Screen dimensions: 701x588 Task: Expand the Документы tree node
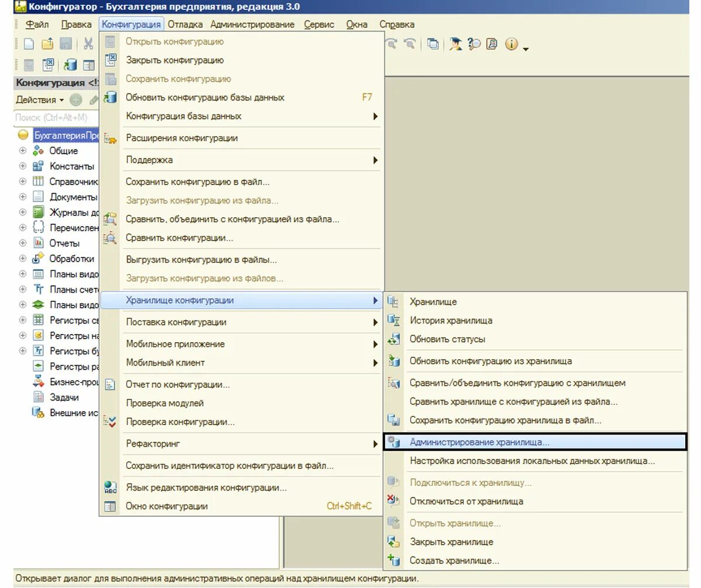point(23,197)
